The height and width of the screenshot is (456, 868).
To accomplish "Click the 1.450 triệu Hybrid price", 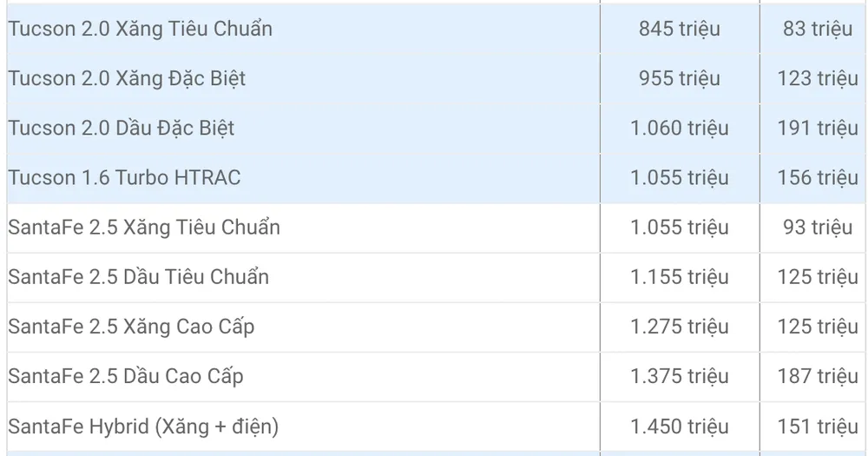I will click(x=679, y=426).
